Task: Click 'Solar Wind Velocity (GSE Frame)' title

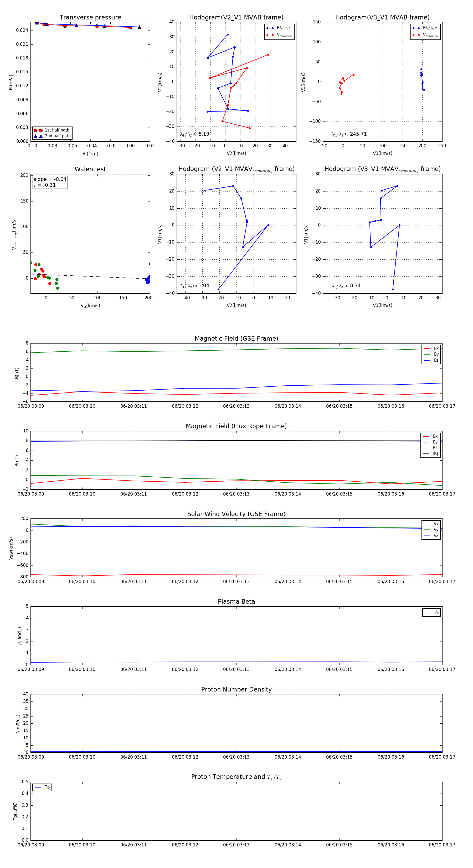Action: point(236,514)
